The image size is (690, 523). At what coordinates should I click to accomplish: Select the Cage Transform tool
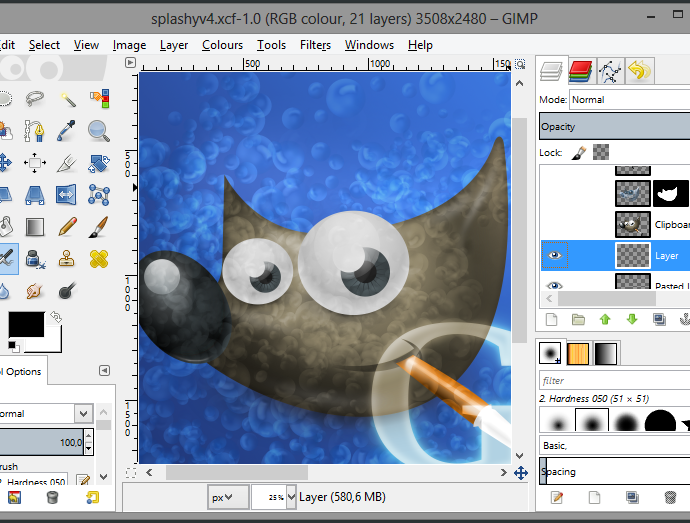pyautogui.click(x=99, y=195)
